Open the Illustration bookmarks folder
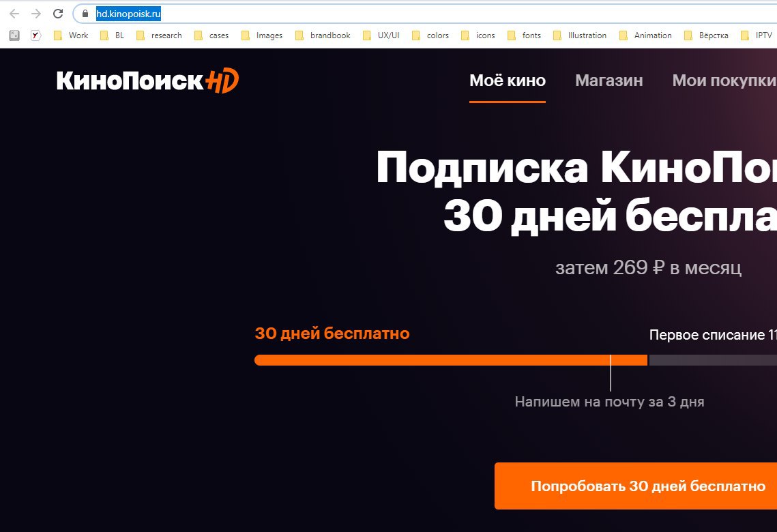 coord(580,35)
